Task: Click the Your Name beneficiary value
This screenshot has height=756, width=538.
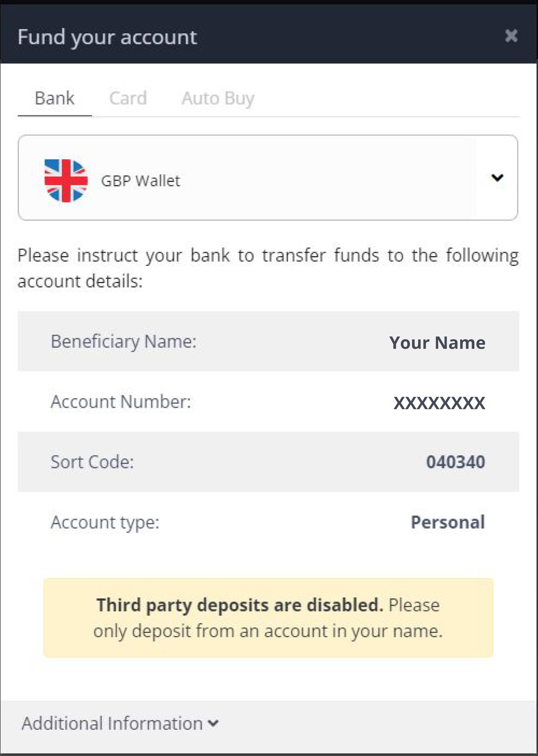Action: pos(437,343)
